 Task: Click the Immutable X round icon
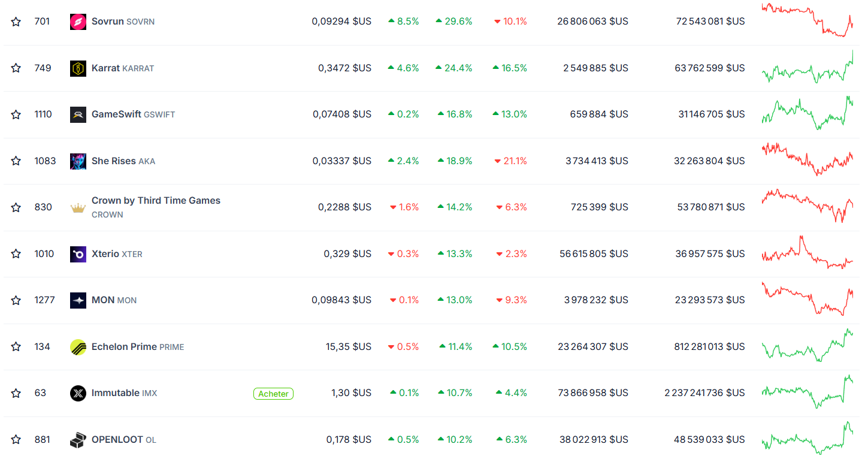[78, 393]
